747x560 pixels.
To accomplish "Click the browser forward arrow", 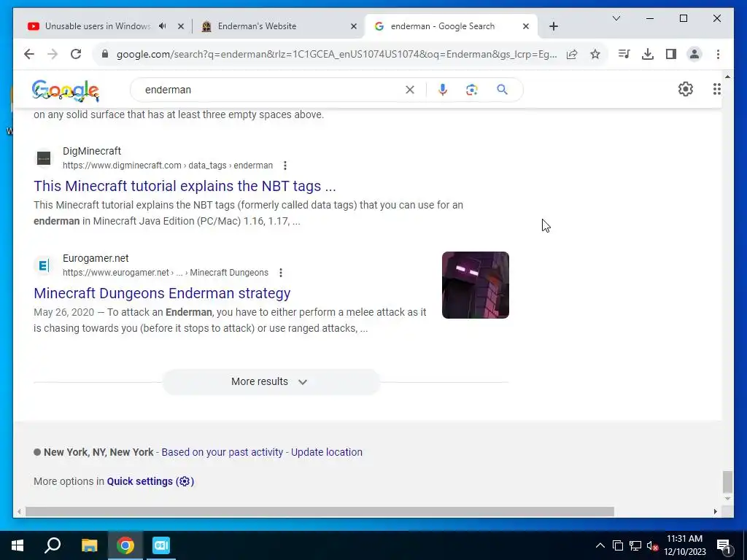I will pos(53,54).
